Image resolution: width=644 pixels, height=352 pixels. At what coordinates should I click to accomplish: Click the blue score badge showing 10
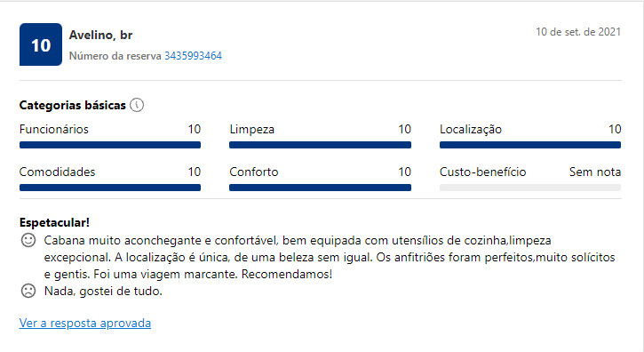pyautogui.click(x=41, y=44)
